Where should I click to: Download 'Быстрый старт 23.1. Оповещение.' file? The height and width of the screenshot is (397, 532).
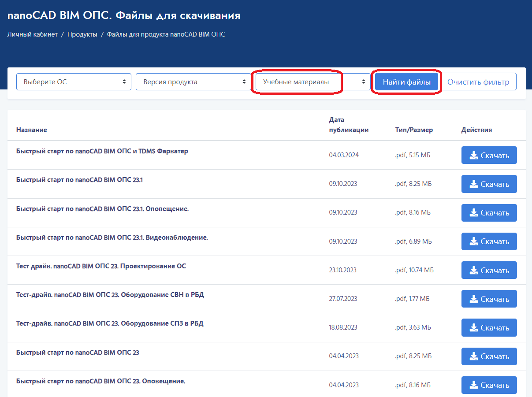tap(489, 213)
